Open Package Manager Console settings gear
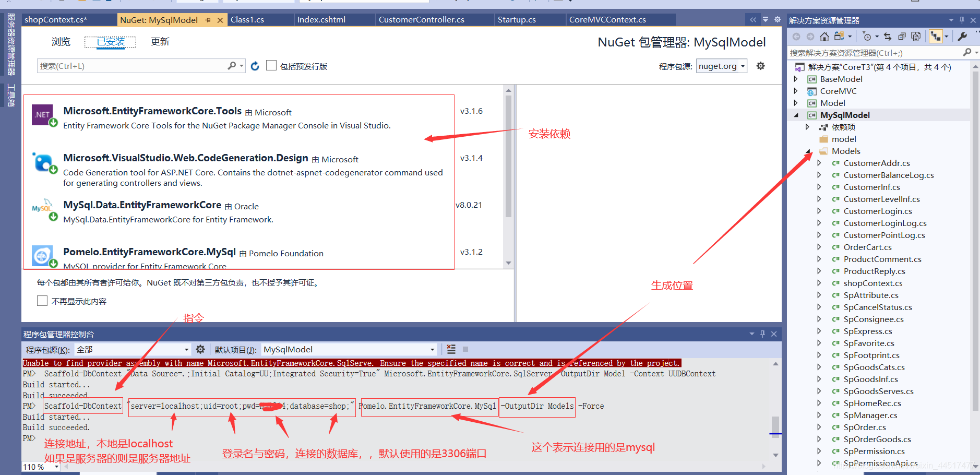The image size is (980, 475). (200, 349)
